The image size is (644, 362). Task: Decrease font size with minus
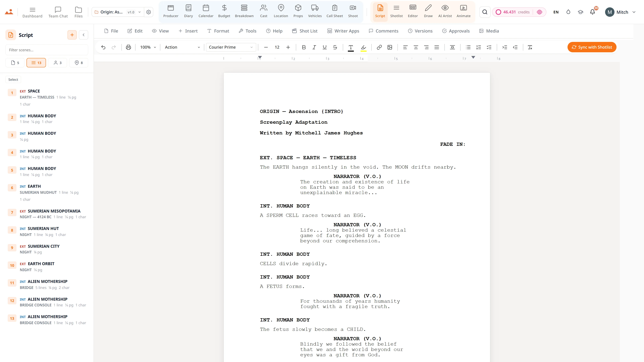[266, 47]
